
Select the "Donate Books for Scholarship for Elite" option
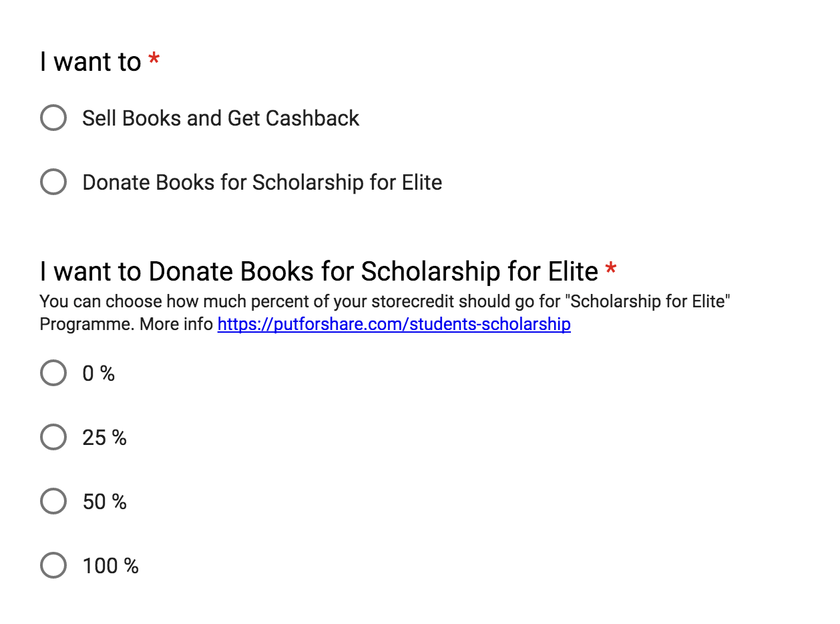click(53, 182)
